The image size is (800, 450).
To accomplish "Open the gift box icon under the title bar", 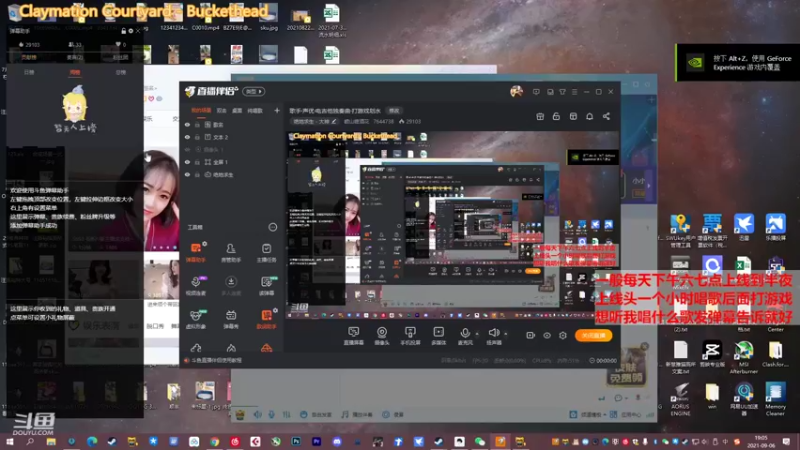I will point(540,116).
